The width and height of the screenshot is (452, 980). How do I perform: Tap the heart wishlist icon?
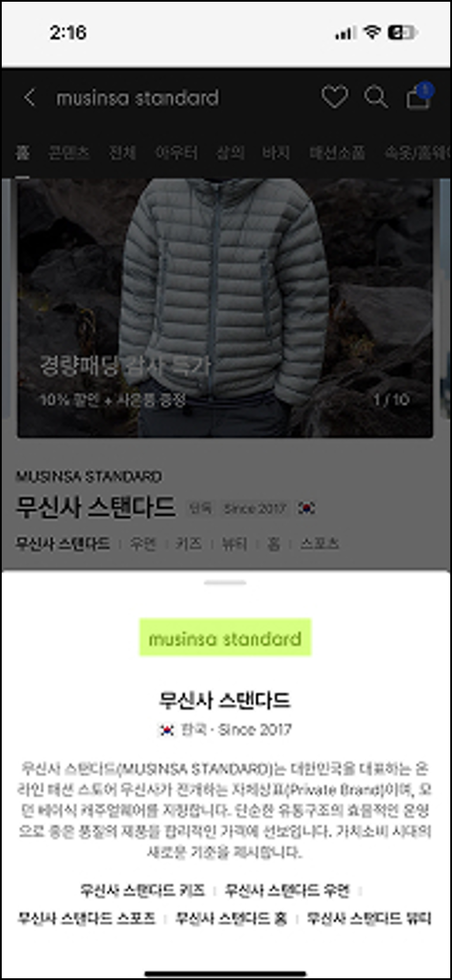point(335,97)
